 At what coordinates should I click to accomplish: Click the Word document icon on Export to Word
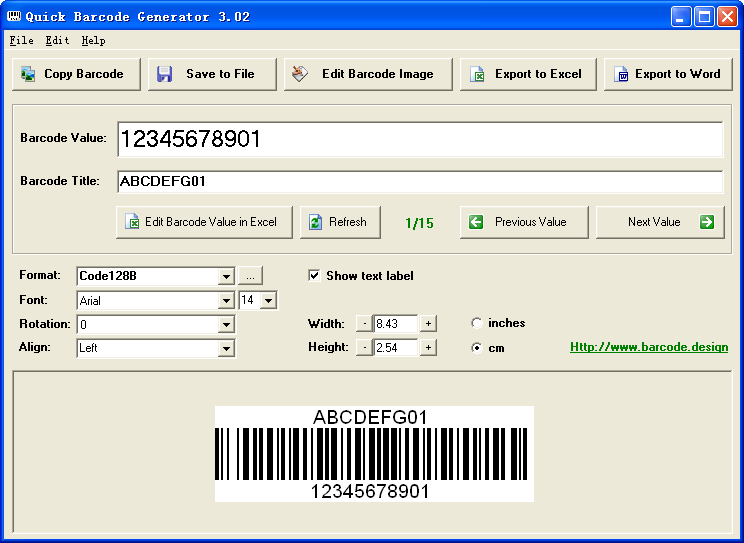[x=621, y=74]
